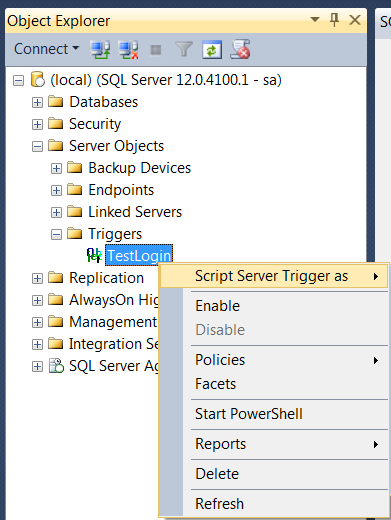The image size is (391, 520).
Task: Expand the Databases node
Action: point(37,102)
